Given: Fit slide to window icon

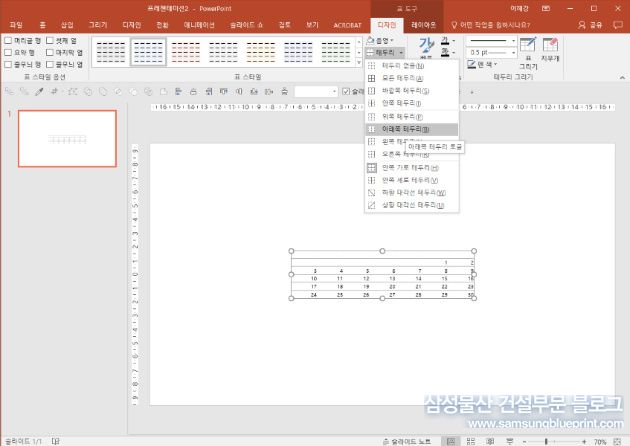Looking at the screenshot, I should [x=618, y=442].
